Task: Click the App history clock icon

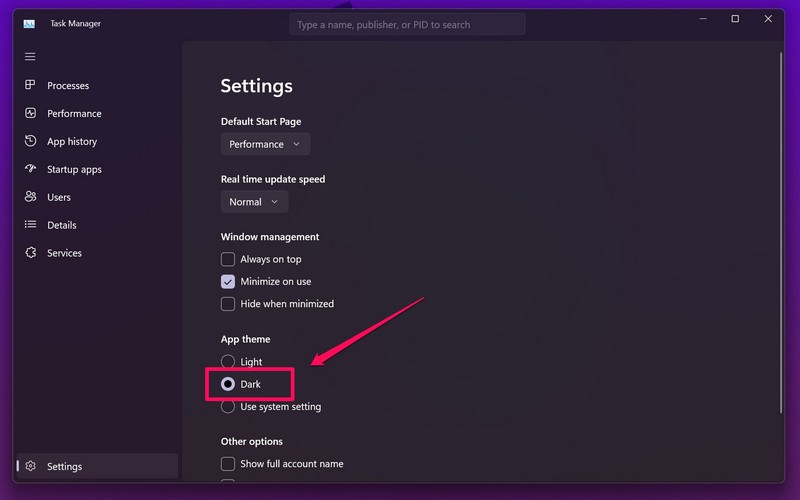Action: coord(30,142)
